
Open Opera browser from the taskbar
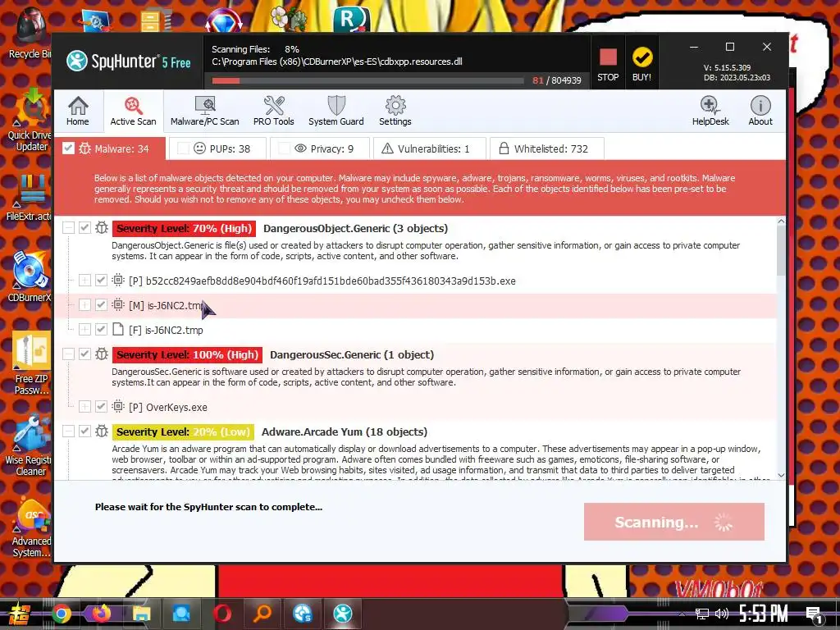pyautogui.click(x=222, y=614)
